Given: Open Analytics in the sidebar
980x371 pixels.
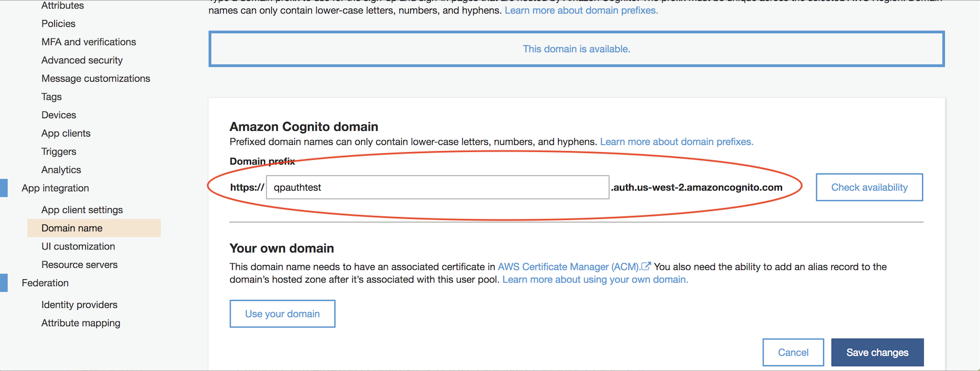Looking at the screenshot, I should click(61, 170).
